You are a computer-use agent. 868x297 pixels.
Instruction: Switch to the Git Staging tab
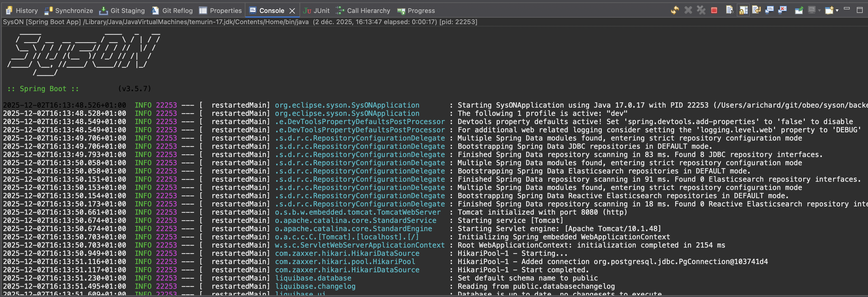(x=122, y=11)
